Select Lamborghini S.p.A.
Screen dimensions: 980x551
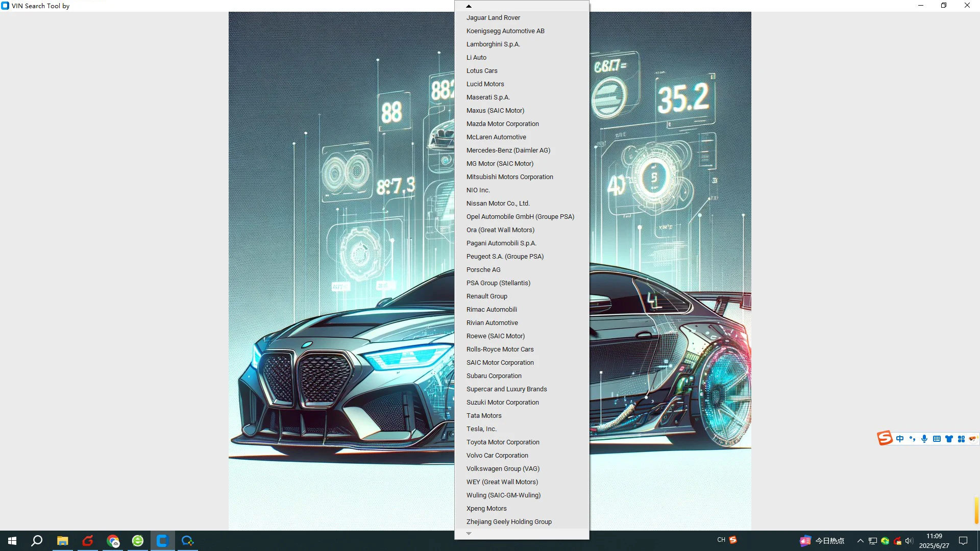522,44
